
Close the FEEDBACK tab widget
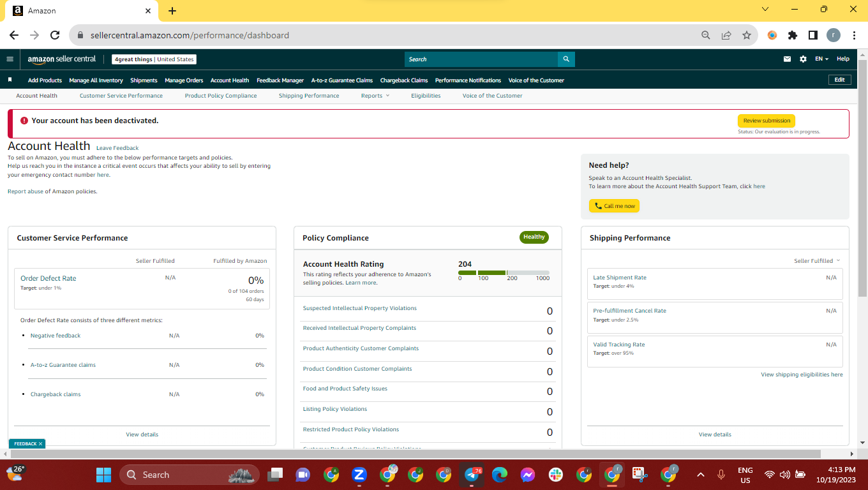(40, 443)
